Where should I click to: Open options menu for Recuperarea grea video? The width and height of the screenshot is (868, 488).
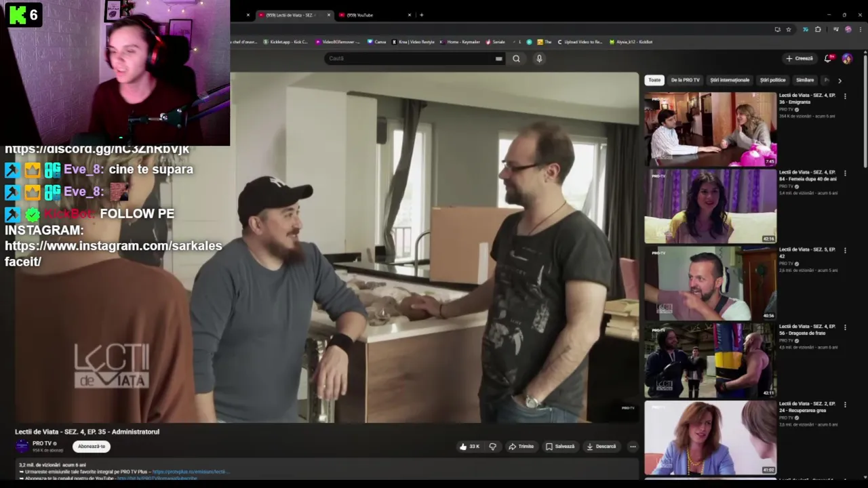pyautogui.click(x=845, y=405)
